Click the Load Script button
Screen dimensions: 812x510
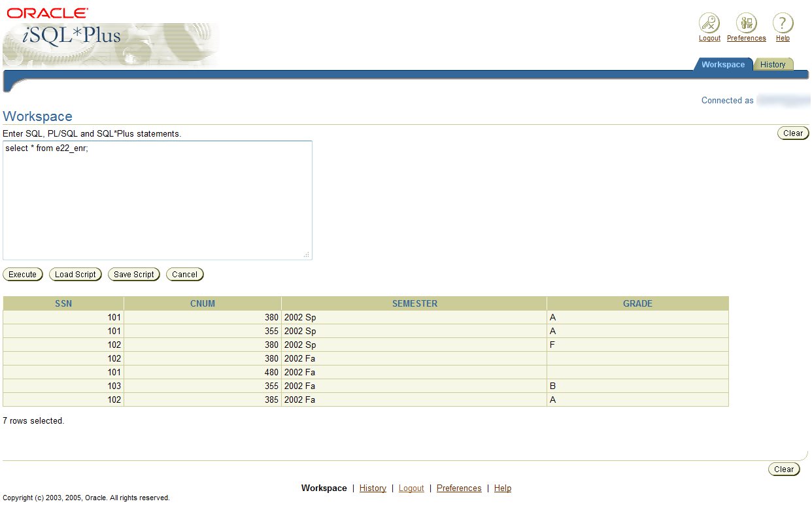click(x=75, y=274)
